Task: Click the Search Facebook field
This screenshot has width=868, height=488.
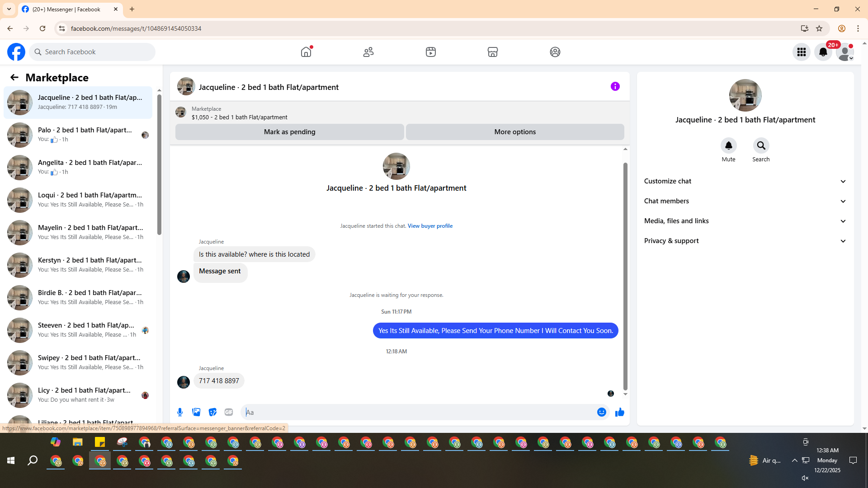Action: pyautogui.click(x=93, y=52)
